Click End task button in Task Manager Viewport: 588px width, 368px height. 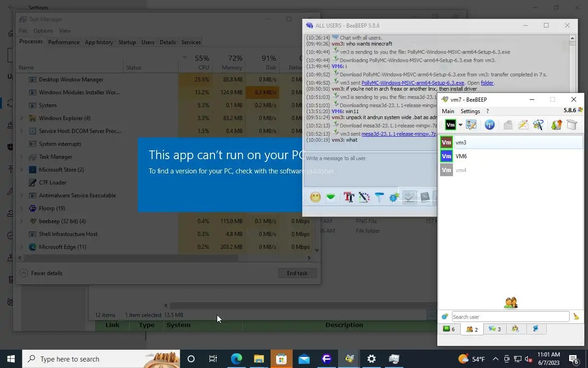tap(297, 273)
